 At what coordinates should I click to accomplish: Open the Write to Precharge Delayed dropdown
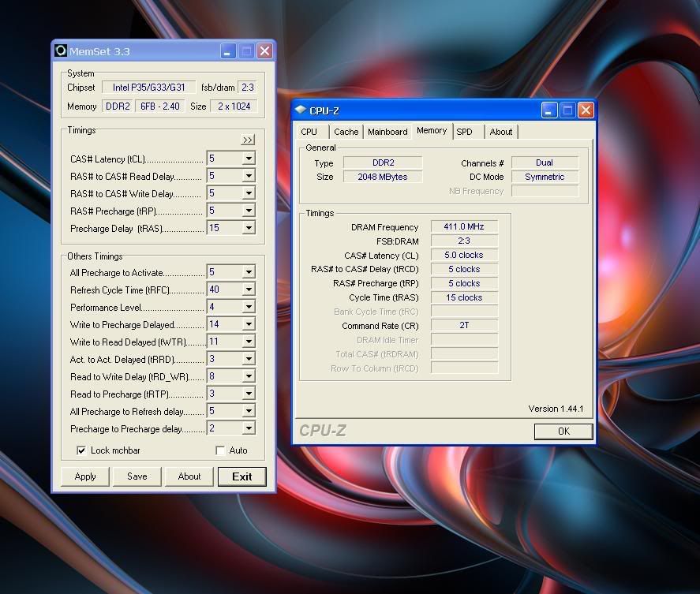249,324
